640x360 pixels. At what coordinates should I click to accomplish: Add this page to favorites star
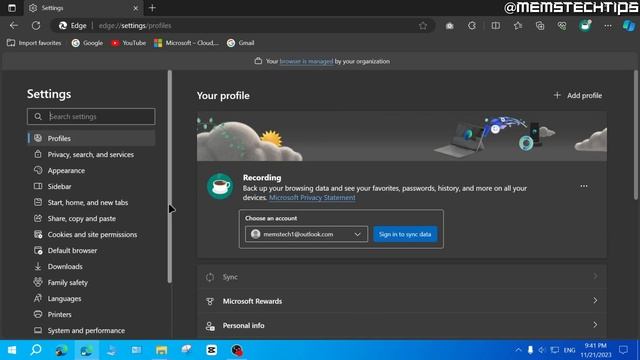click(423, 25)
